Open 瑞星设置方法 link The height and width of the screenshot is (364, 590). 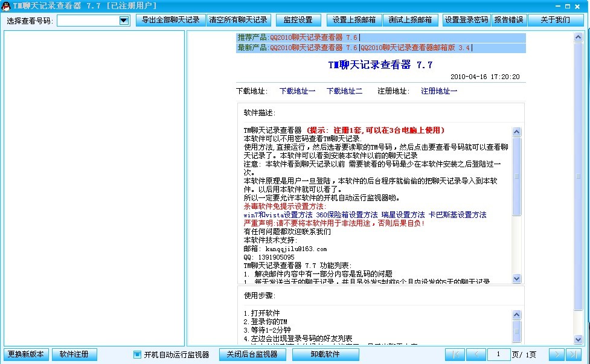(x=403, y=215)
